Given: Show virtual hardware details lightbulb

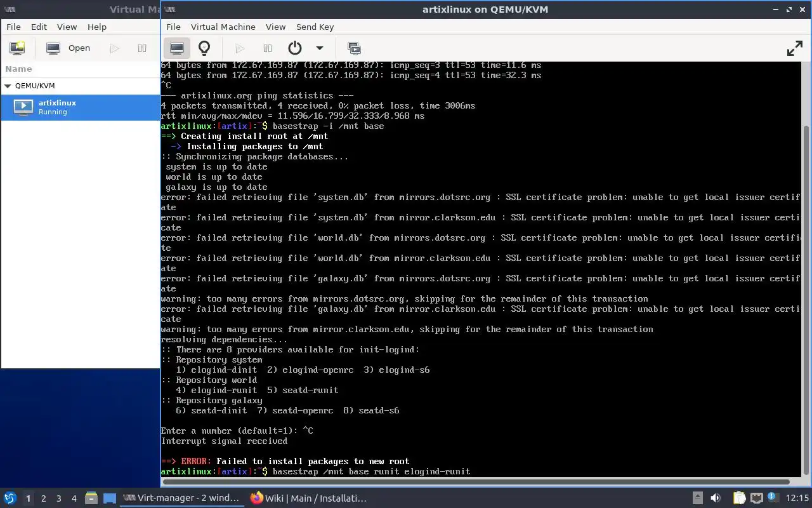Looking at the screenshot, I should point(204,48).
